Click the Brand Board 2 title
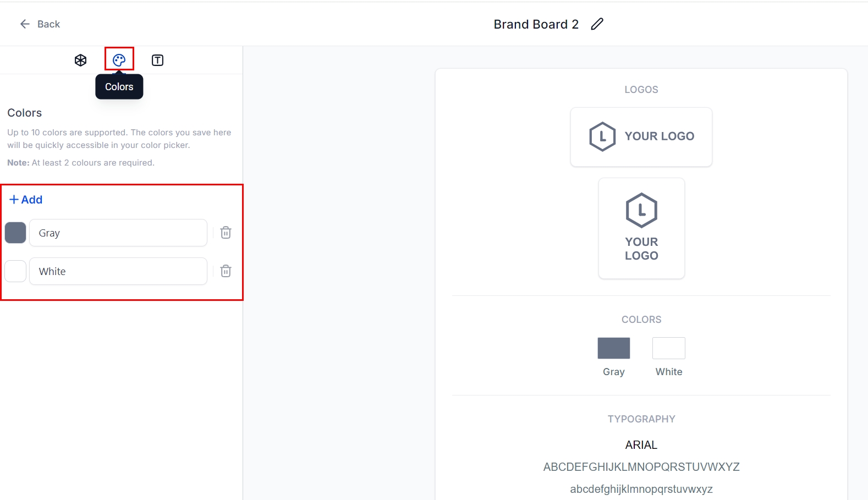The height and width of the screenshot is (500, 868). point(536,24)
